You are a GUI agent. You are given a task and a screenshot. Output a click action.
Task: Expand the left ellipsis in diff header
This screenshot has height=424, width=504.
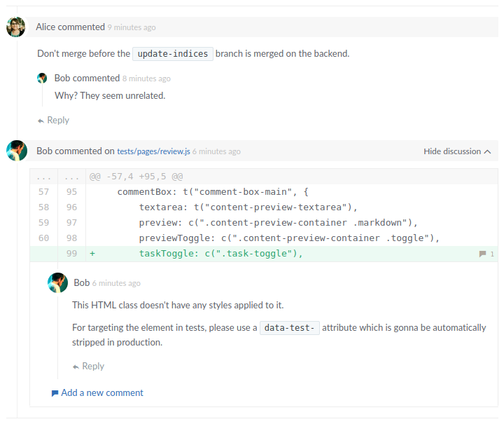[43, 177]
